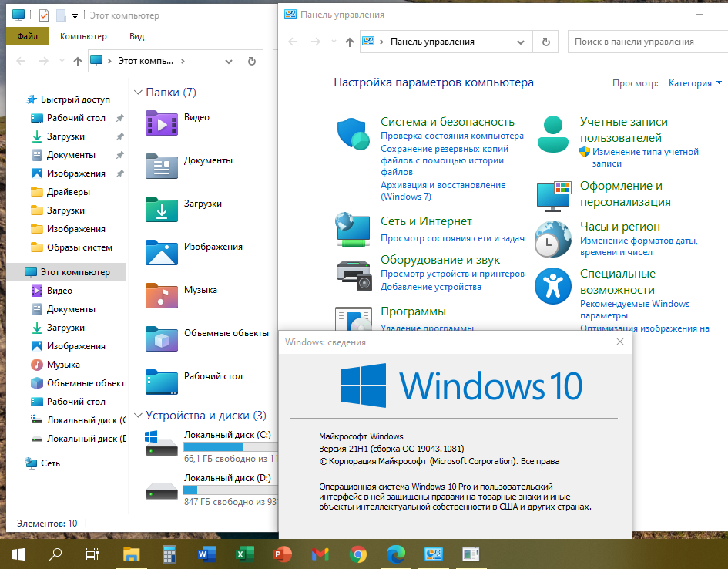Expand the Этот компь... breadcrumb chevron

(183, 61)
